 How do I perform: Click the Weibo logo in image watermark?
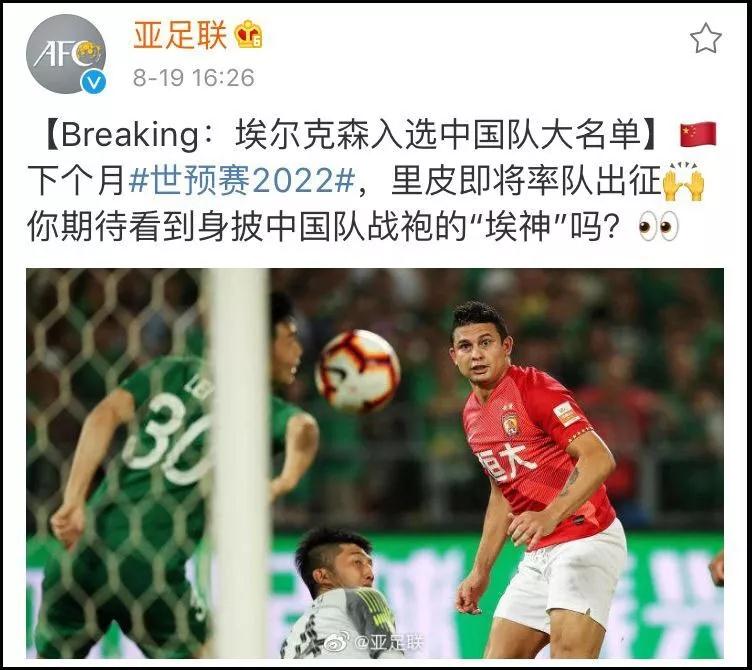coord(338,641)
